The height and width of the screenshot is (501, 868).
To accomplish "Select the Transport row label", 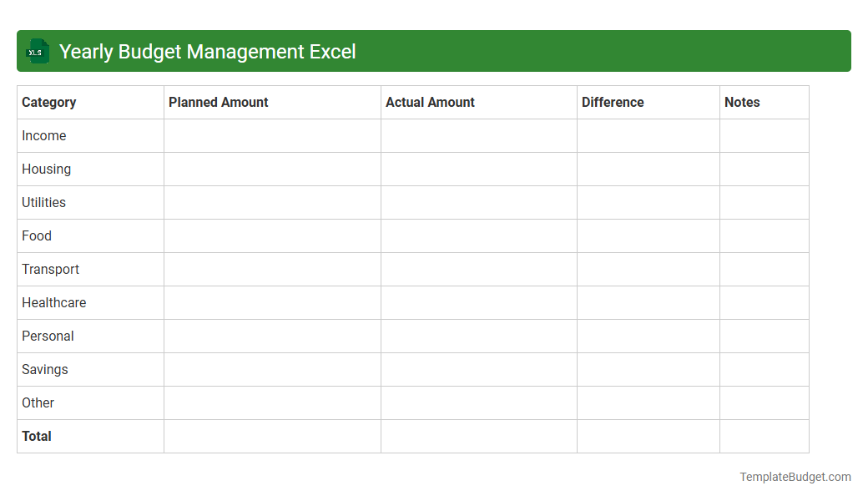I will coord(50,269).
